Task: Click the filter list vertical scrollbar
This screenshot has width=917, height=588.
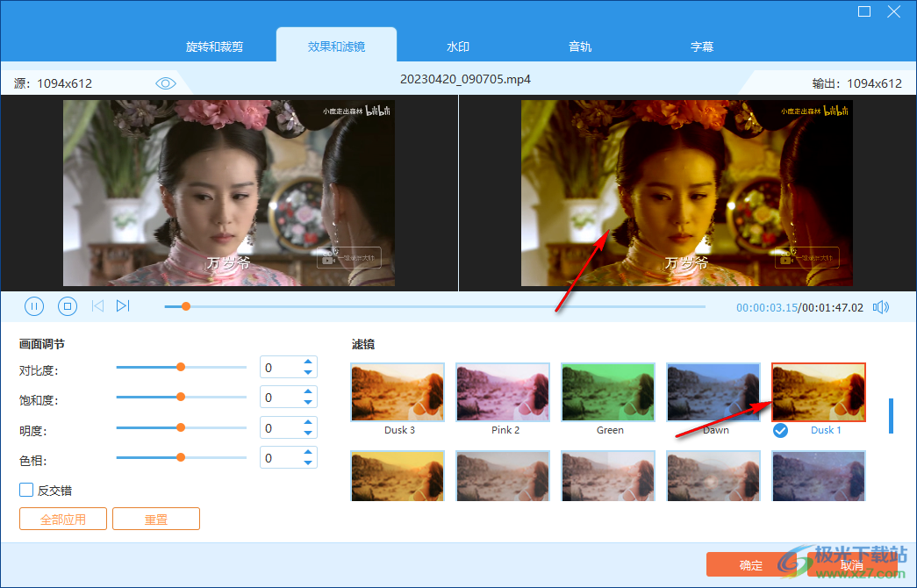Action: tap(891, 415)
